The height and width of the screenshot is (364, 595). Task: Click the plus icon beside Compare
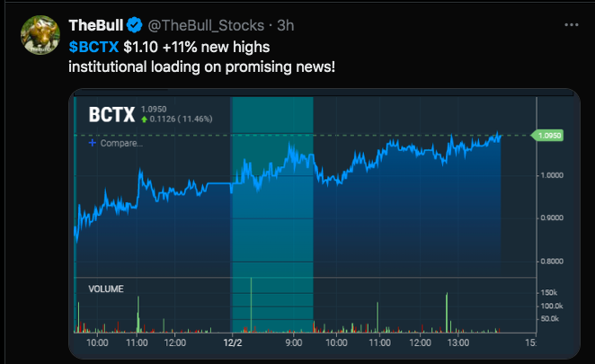(92, 143)
